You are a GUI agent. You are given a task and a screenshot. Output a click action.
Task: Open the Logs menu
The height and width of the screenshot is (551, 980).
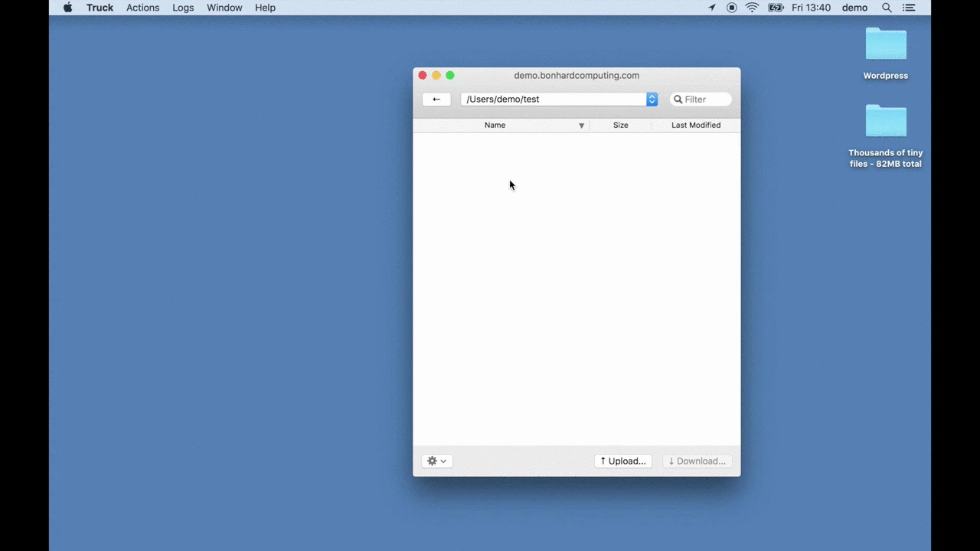pyautogui.click(x=183, y=8)
